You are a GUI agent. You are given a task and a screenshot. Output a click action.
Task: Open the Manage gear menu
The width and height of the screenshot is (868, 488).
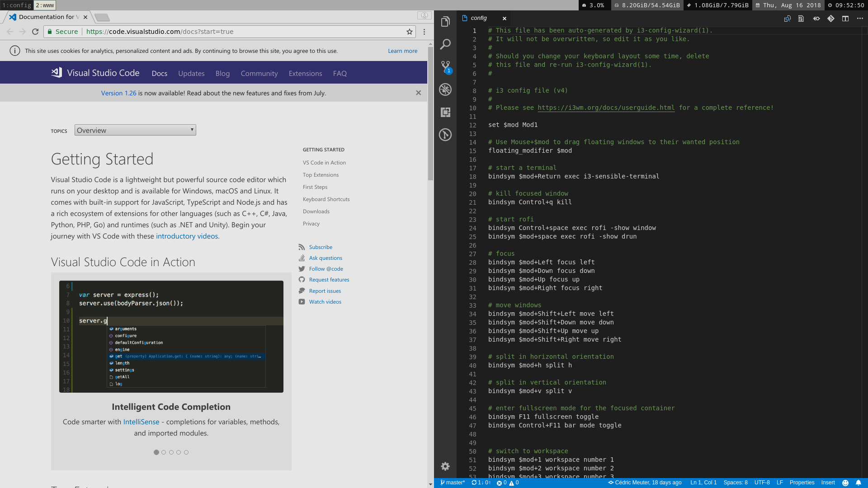click(x=445, y=466)
